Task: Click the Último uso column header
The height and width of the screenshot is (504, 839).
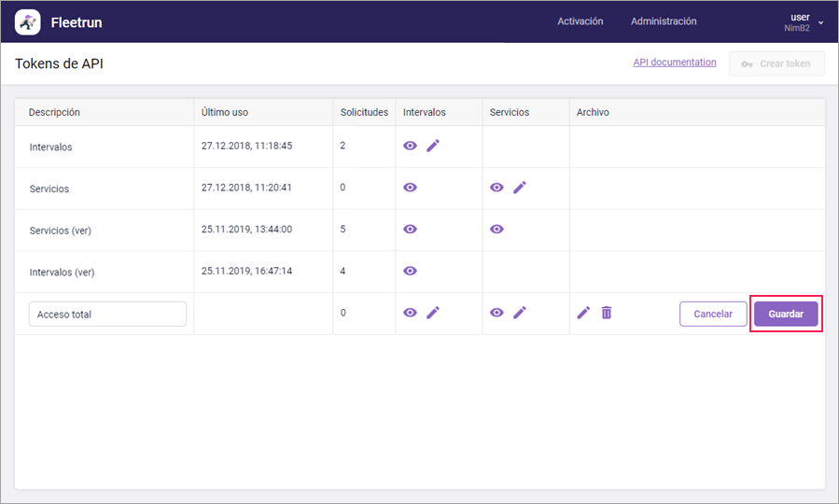Action: [225, 112]
